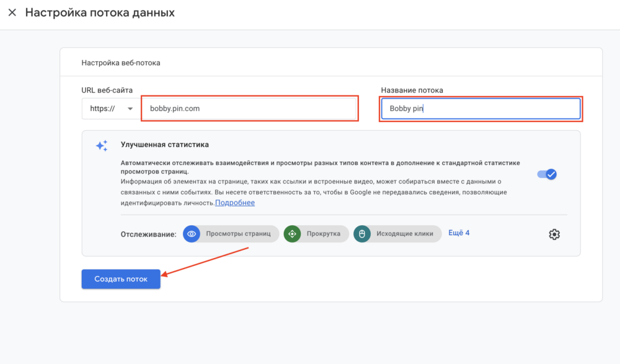Click the Прокрутка chip label

pos(324,234)
